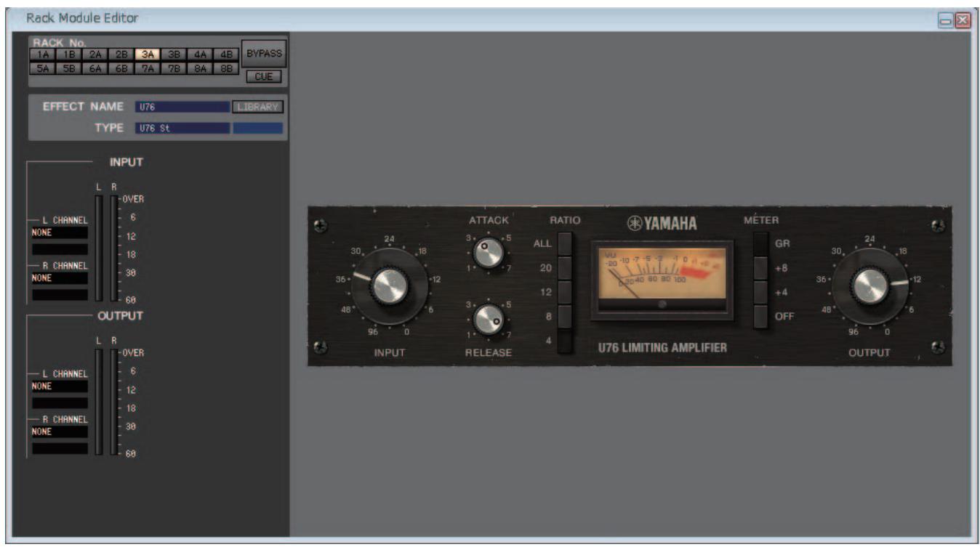Select rack 5B button
Screen dimensions: 980x547
coord(68,68)
